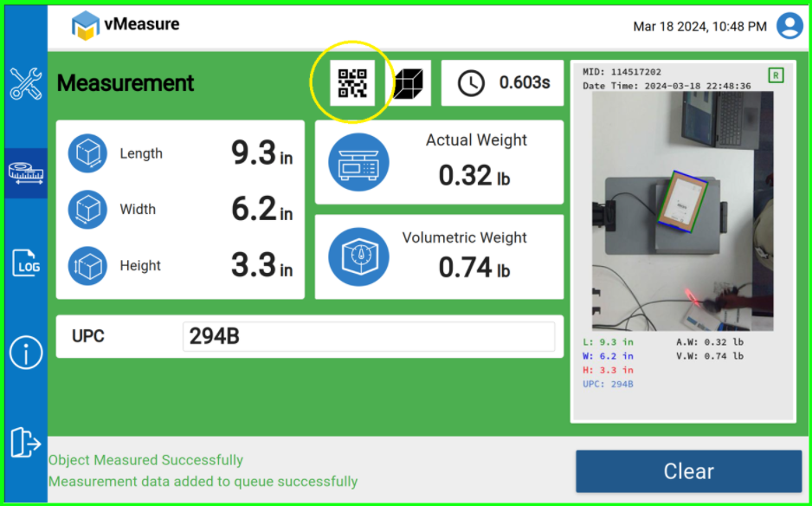Viewport: 812px width, 506px height.
Task: Open the measured object camera image
Action: (682, 211)
